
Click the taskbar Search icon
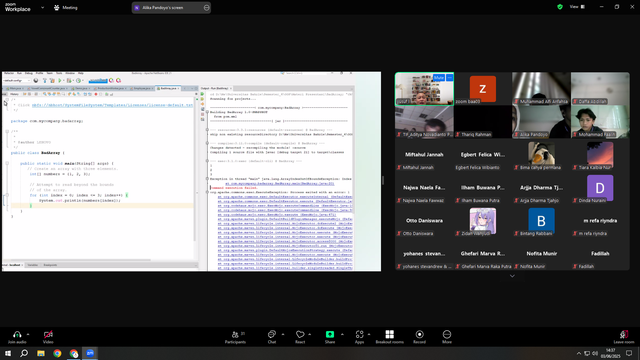(x=24, y=353)
